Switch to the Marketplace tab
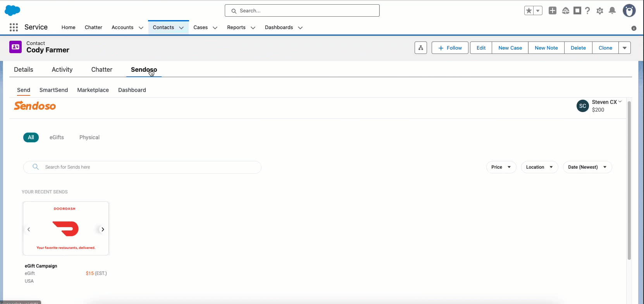This screenshot has width=644, height=304. pos(93,90)
